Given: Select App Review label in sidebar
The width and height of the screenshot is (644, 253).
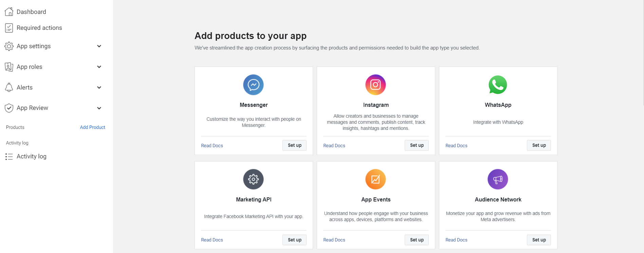Looking at the screenshot, I should tap(32, 108).
